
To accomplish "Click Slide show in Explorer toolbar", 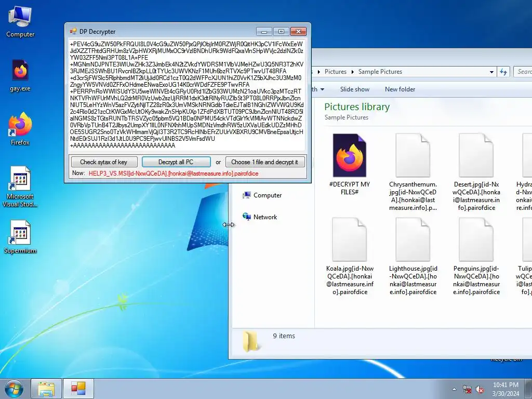I will point(354,89).
